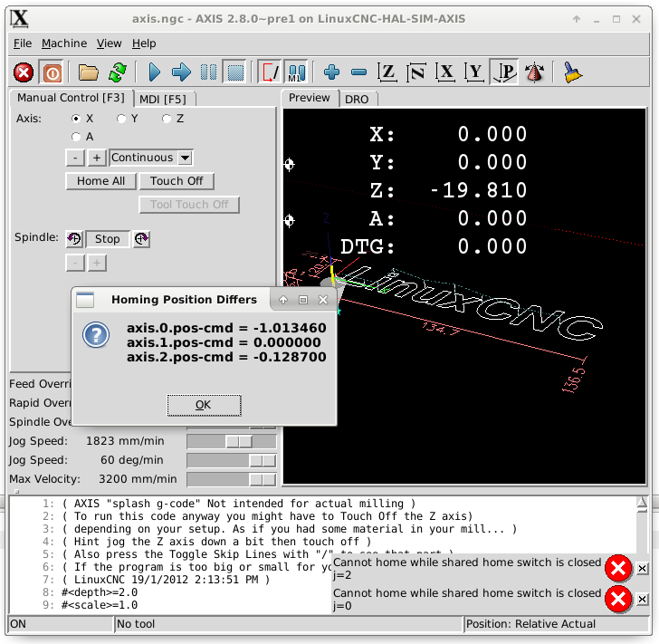Start spindle clockwise
The width and height of the screenshot is (659, 644).
141,239
